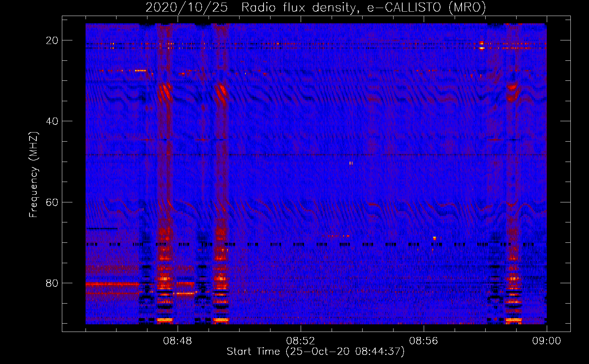The image size is (589, 364).
Task: Click the 08:48 time tick label
Action: click(x=177, y=341)
